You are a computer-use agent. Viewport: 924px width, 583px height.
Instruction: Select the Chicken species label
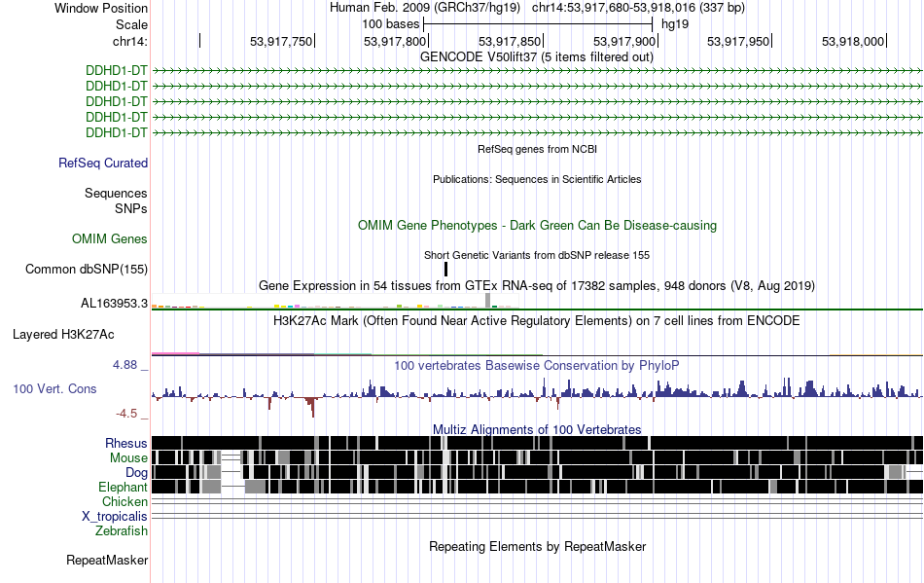pos(124,501)
